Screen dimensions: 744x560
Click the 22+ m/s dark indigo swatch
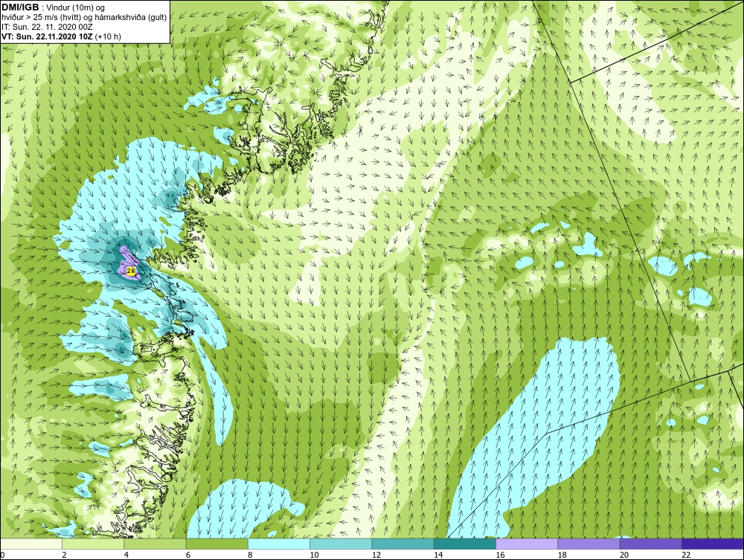pyautogui.click(x=713, y=544)
